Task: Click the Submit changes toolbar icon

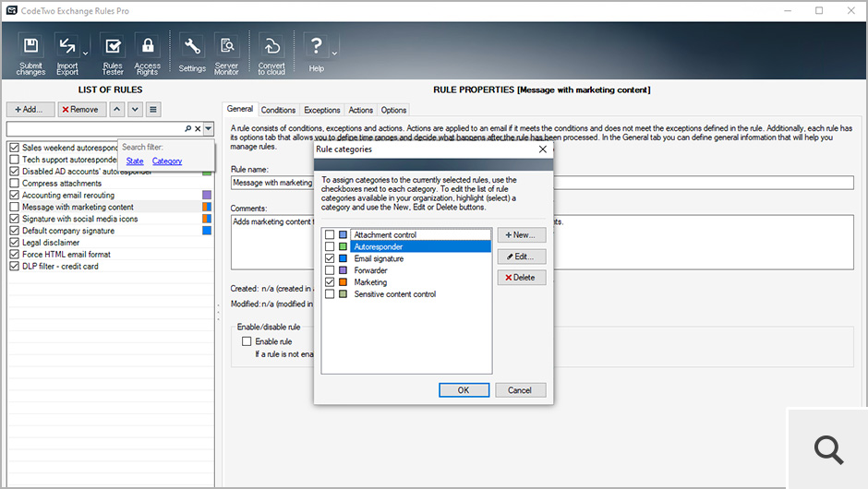Action: point(31,54)
